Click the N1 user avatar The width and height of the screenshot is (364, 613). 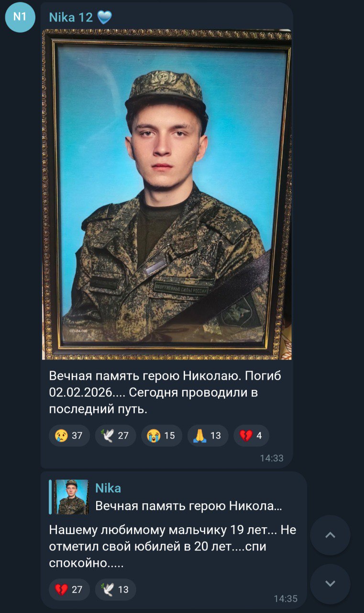pos(20,17)
